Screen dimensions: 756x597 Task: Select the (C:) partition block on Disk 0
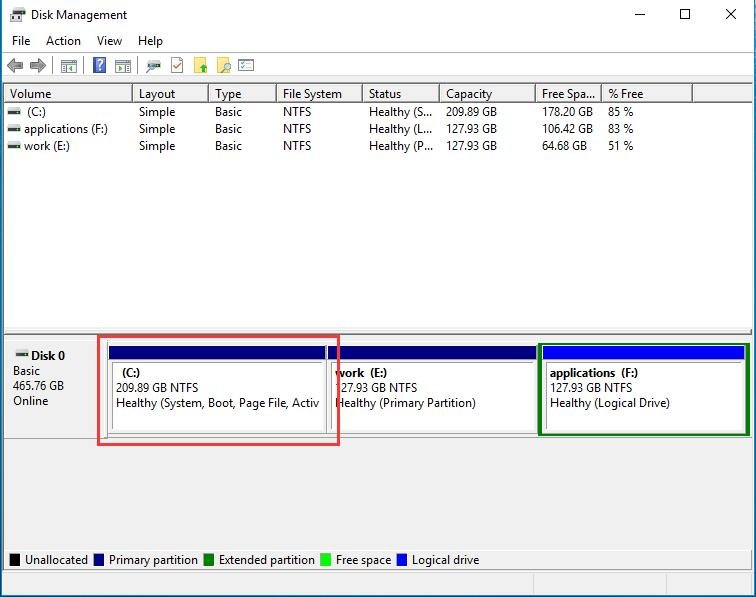tap(217, 389)
